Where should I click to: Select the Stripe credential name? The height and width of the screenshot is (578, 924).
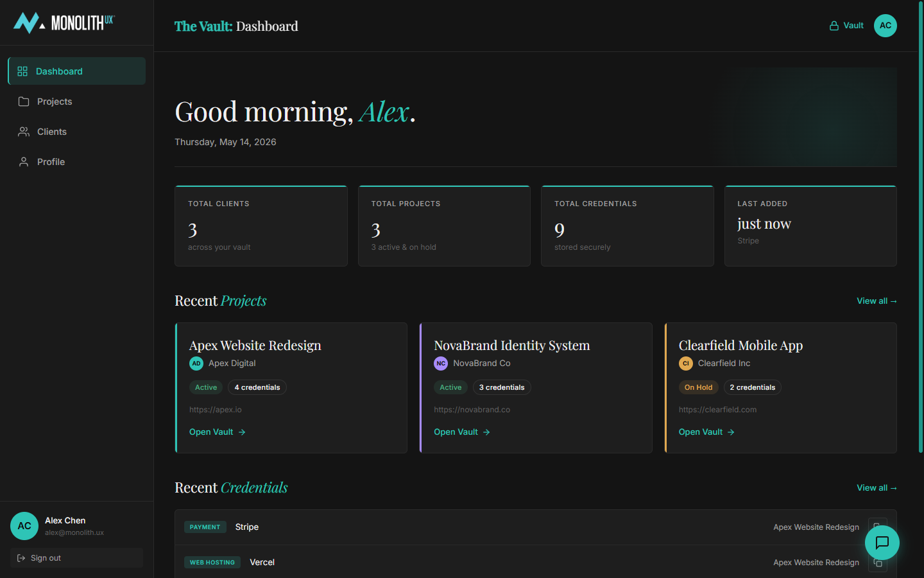tap(247, 527)
